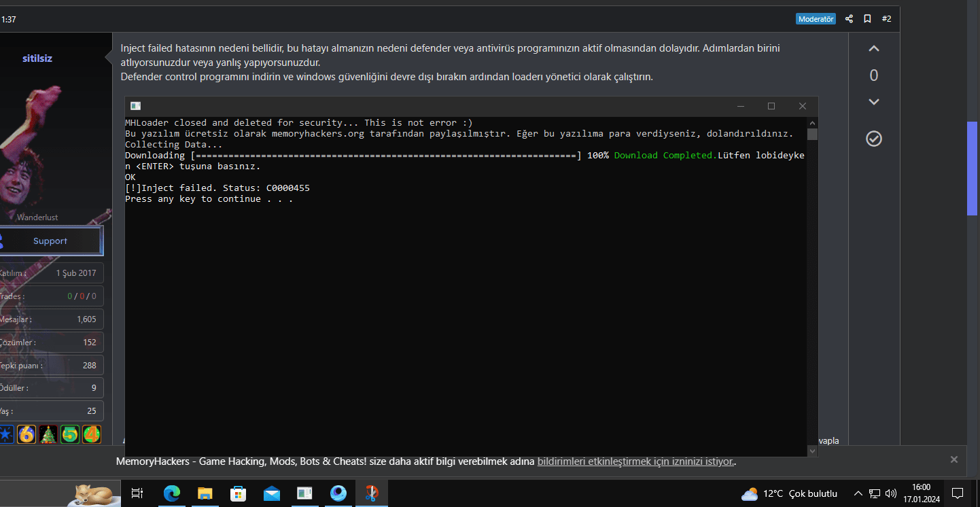Show hidden system tray icons

858,494
